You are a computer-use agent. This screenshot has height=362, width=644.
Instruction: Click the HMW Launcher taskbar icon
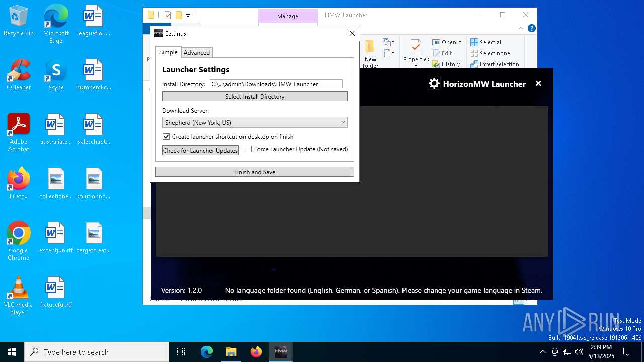click(x=280, y=352)
